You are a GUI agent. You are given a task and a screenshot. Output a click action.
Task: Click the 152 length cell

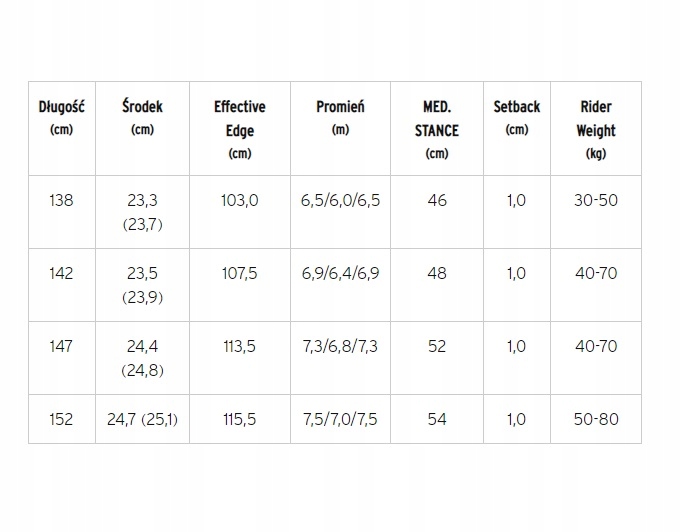coord(61,419)
